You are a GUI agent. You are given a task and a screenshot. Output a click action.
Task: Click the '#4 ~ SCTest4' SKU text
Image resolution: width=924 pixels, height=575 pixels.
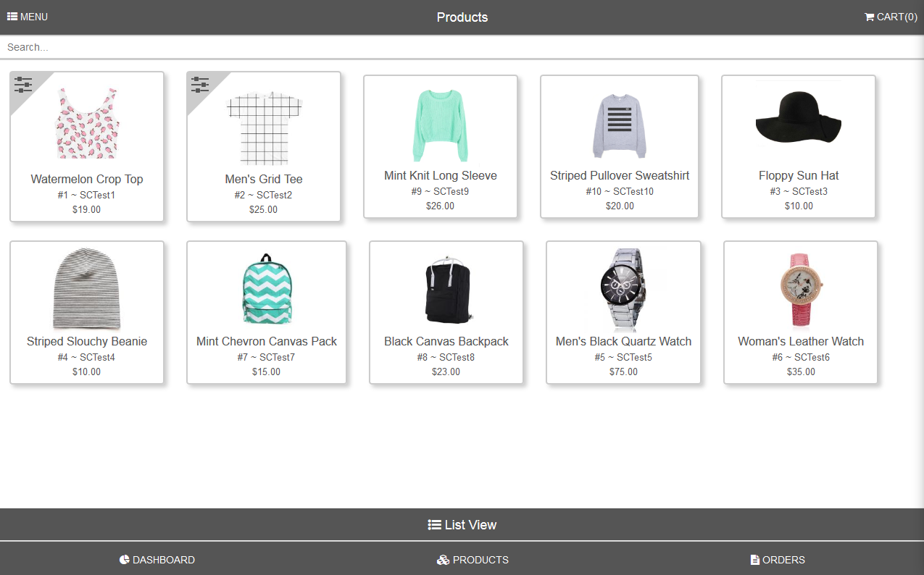pyautogui.click(x=87, y=357)
